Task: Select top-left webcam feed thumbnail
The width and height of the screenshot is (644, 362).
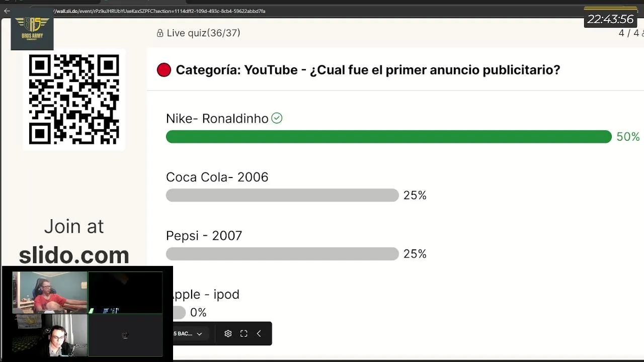Action: 50,293
